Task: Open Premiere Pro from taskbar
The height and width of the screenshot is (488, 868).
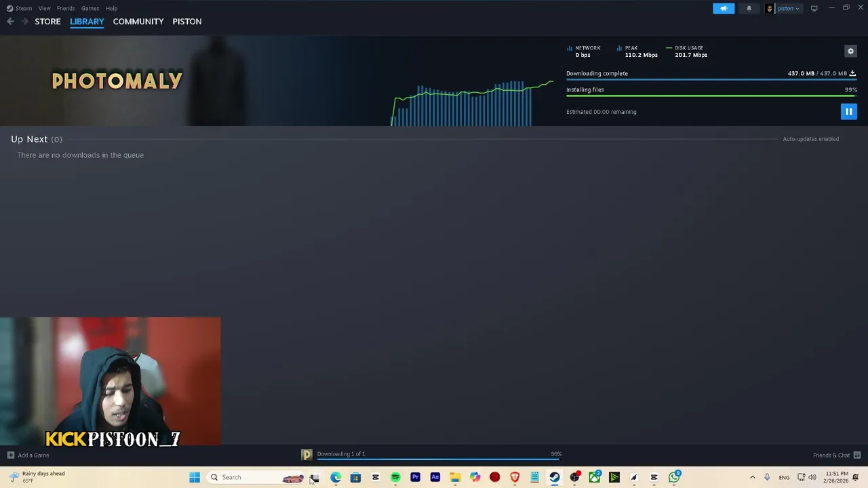Action: tap(415, 477)
